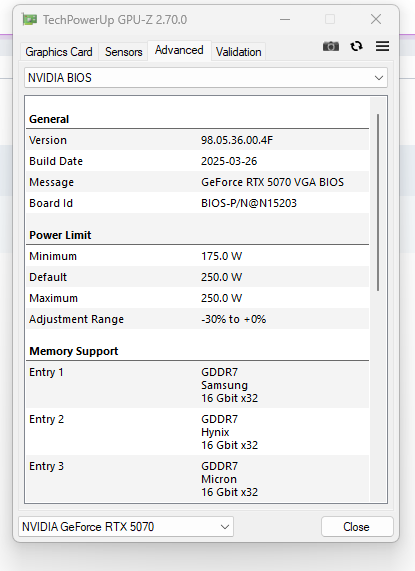Expand the NVIDIA BIOS dropdown
Viewport: 415px width, 571px height.
[x=206, y=78]
